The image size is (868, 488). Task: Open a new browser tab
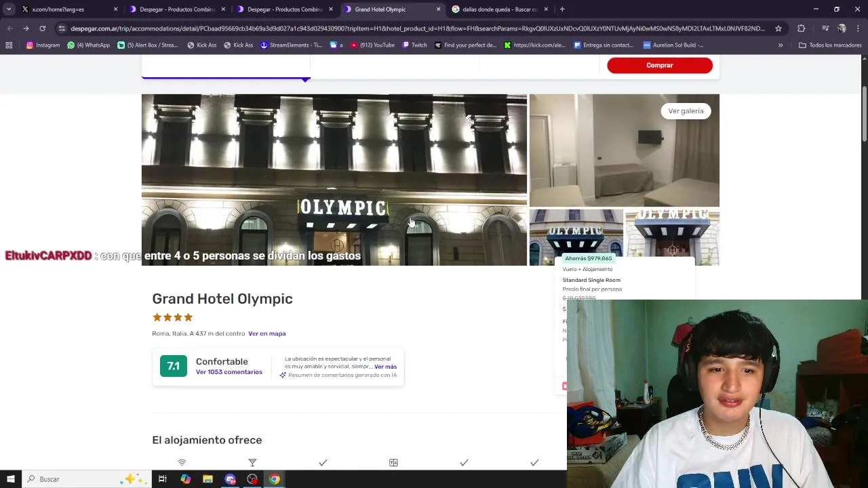[x=562, y=9]
